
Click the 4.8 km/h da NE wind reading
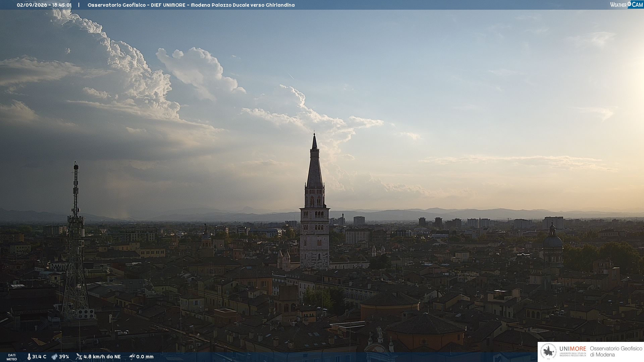point(102,357)
